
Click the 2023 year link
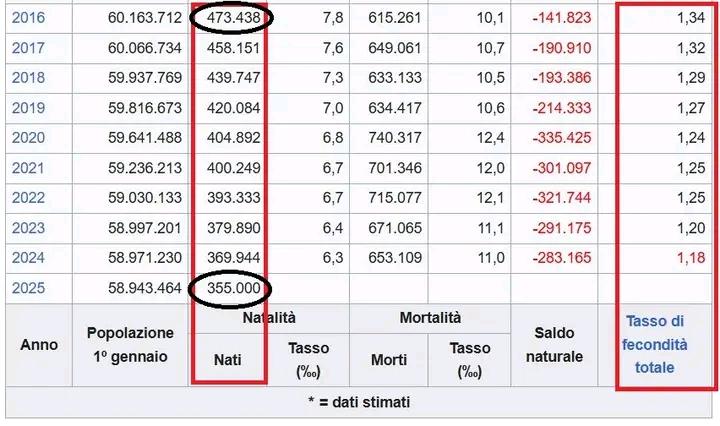click(x=28, y=228)
